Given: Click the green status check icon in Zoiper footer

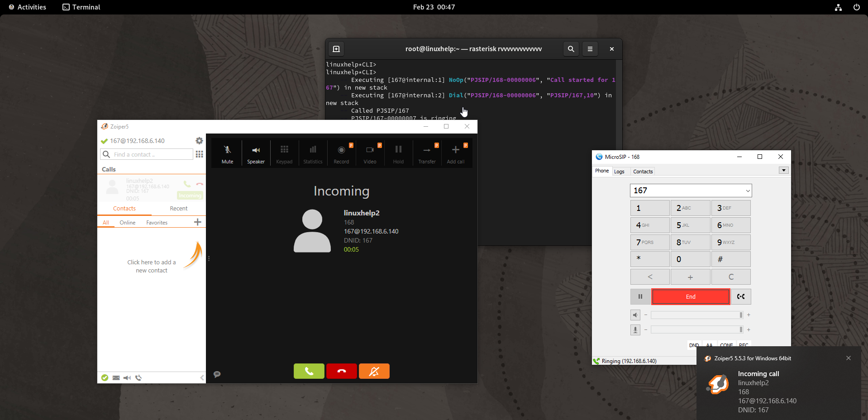Looking at the screenshot, I should pos(105,377).
